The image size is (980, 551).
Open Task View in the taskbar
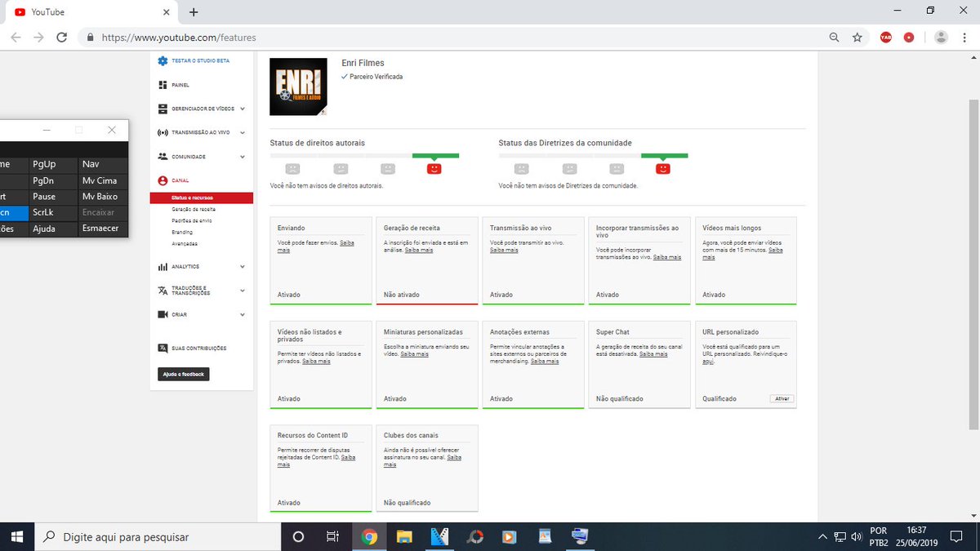click(x=332, y=536)
